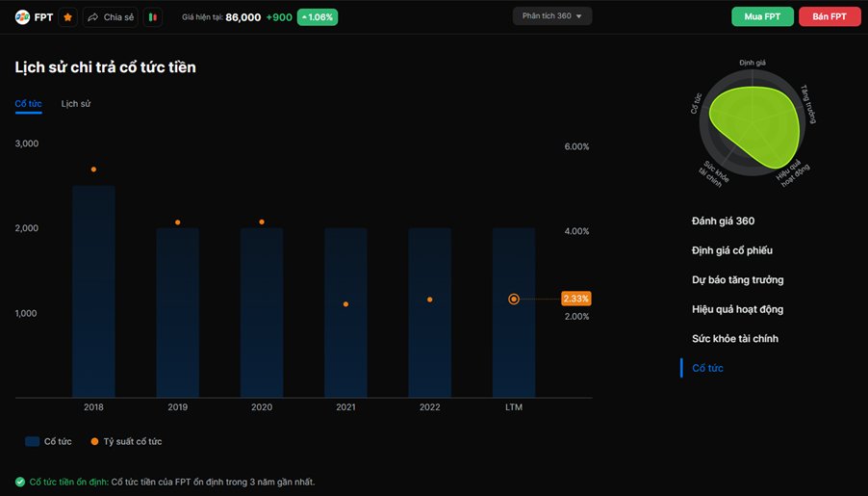Click the Mua FPT buy button
The height and width of the screenshot is (496, 868).
coord(762,16)
